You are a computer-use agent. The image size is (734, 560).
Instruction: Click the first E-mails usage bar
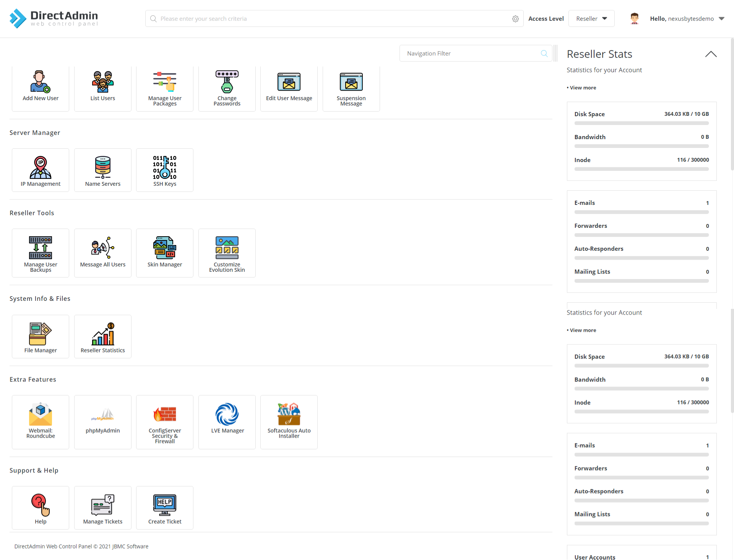click(x=641, y=212)
